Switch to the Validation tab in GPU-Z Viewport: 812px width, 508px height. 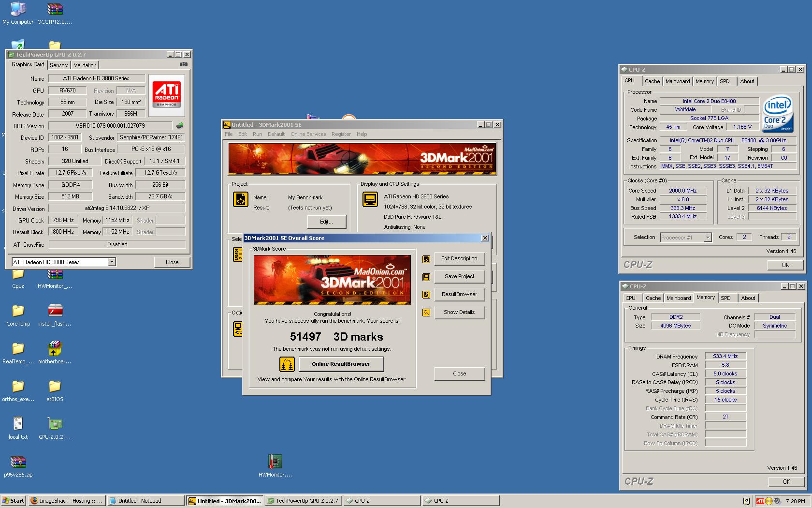[x=85, y=65]
